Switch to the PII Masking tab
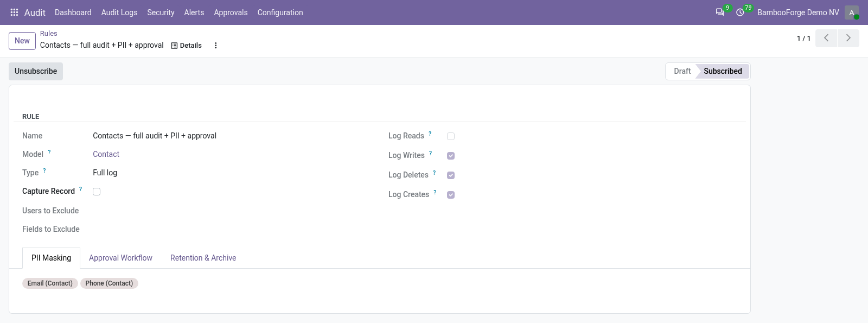 click(51, 258)
